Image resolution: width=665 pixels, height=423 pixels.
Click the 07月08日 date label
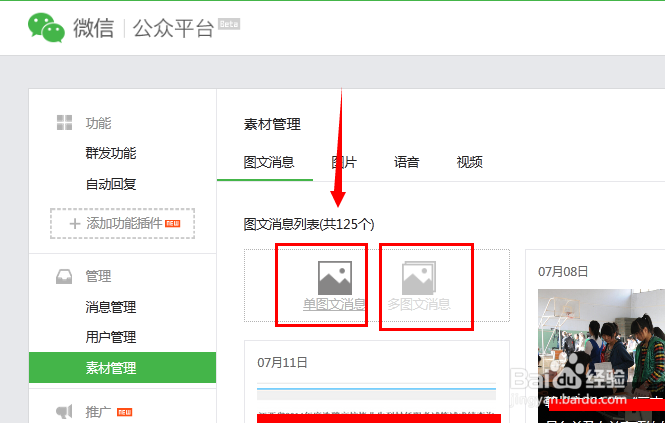(x=563, y=272)
